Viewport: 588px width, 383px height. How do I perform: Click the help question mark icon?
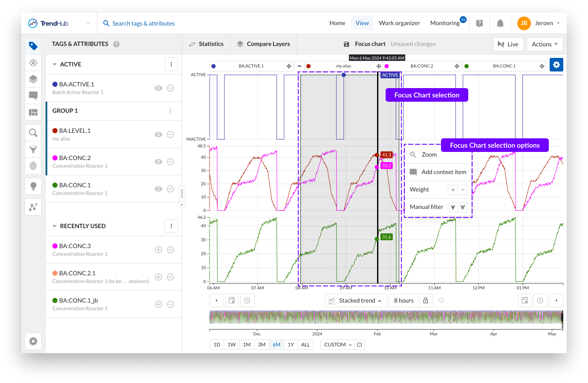[x=479, y=23]
